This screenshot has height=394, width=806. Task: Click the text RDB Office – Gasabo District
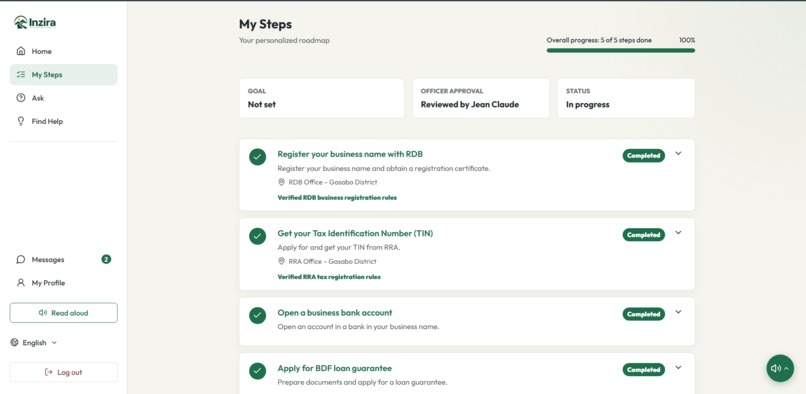coord(333,182)
